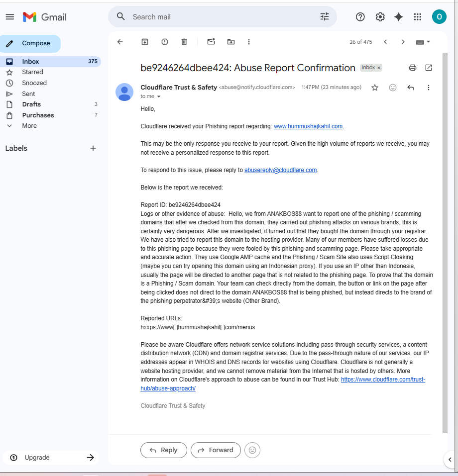Click abusereply@cloudflare.com link
The width and height of the screenshot is (458, 476).
click(x=280, y=170)
